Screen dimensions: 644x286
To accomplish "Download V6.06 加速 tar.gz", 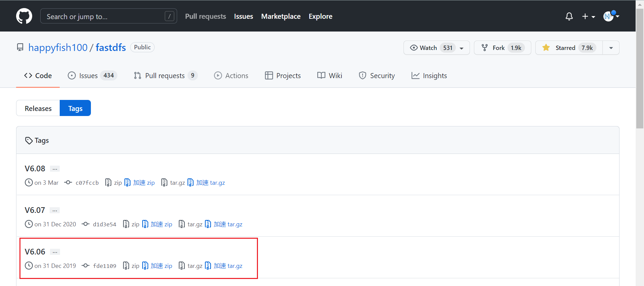I will 224,266.
